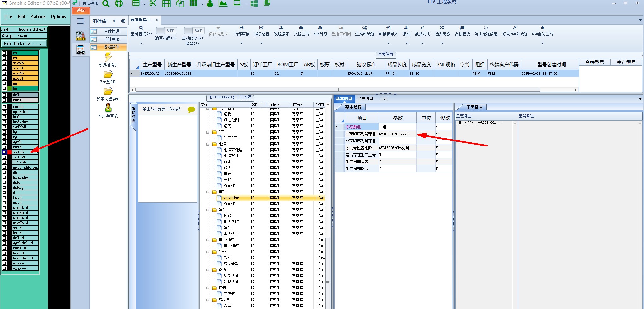Click the 合拼模块 list icon
644x309 pixels.
462,28
